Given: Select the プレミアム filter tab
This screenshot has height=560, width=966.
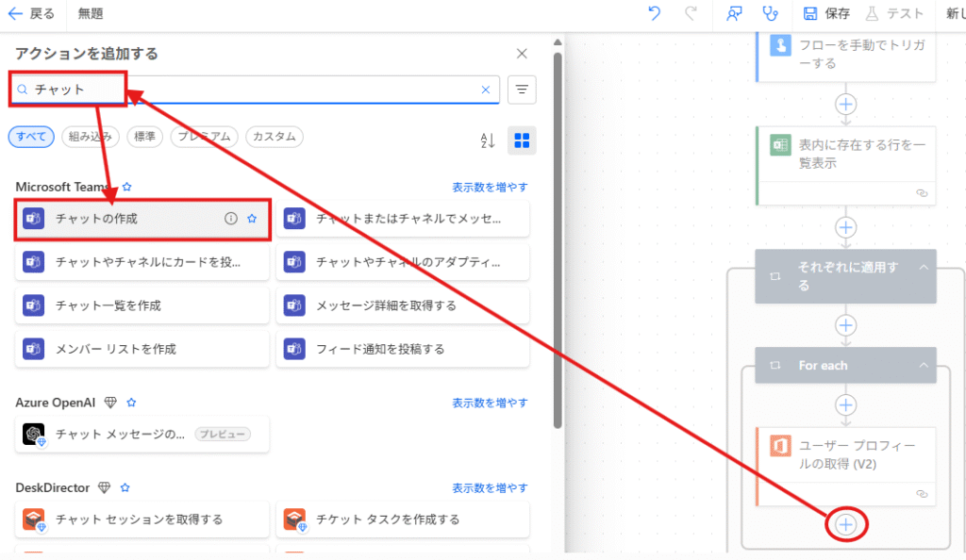Looking at the screenshot, I should (x=204, y=137).
